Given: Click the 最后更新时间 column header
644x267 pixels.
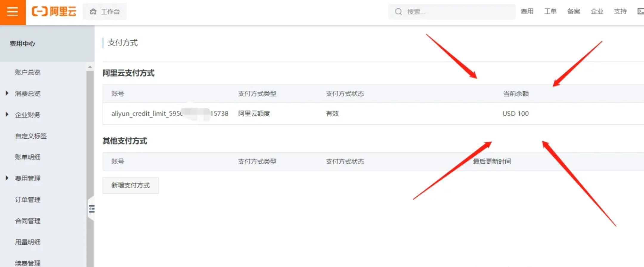Looking at the screenshot, I should coord(492,161).
